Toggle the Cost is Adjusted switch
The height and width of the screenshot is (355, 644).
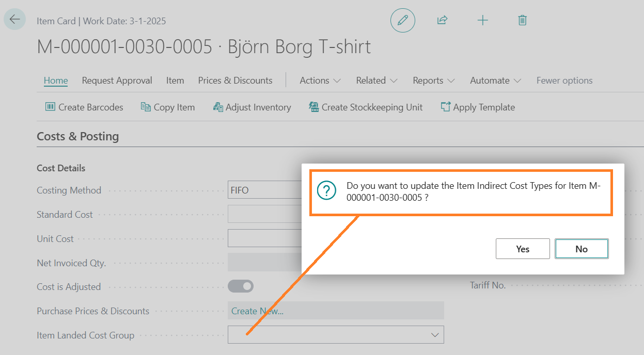pos(241,286)
